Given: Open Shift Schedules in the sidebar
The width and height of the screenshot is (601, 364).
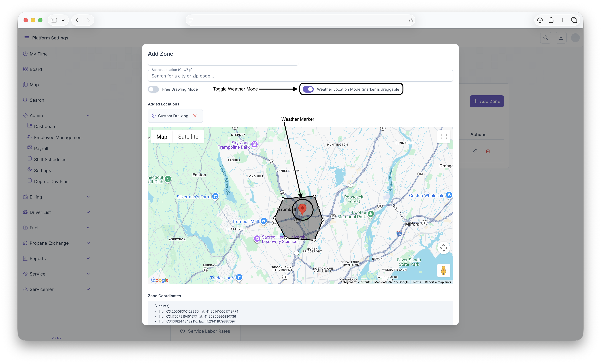Looking at the screenshot, I should click(x=50, y=160).
